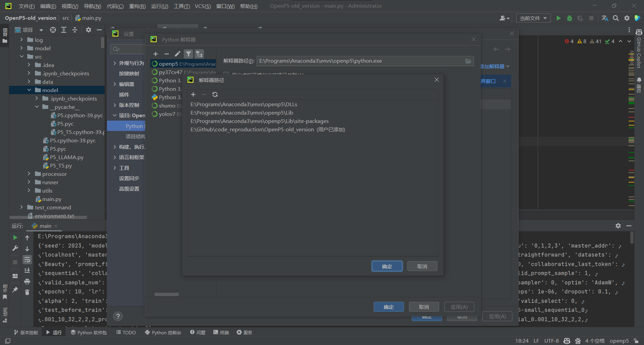Screen dimensions: 644x345
Task: Select the site-packages path entry
Action: (259, 121)
